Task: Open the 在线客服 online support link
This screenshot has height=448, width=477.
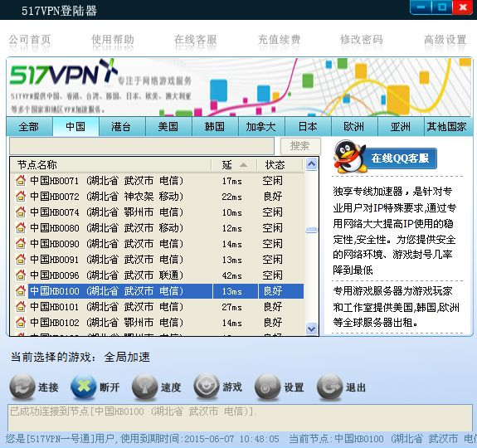Action: (196, 40)
